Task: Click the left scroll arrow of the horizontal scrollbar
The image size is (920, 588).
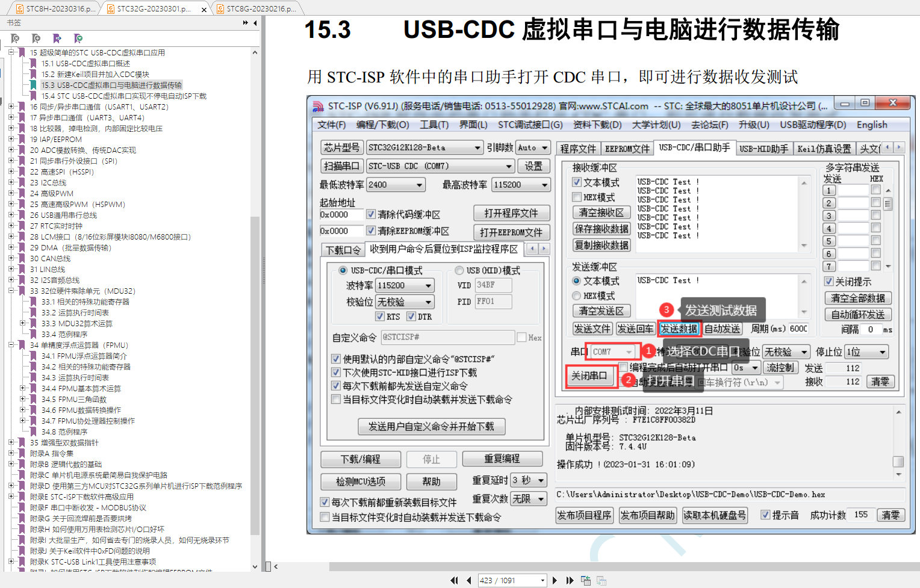Action: [x=276, y=566]
